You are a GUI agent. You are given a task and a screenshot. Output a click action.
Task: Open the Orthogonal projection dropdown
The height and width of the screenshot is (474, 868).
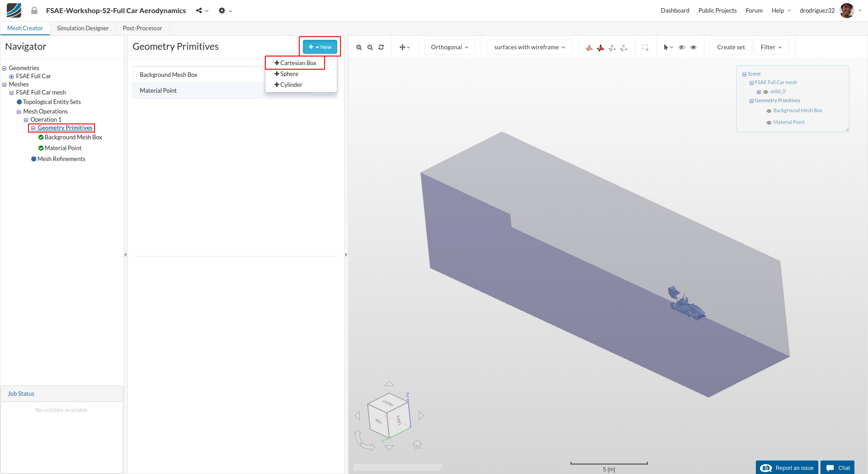pyautogui.click(x=449, y=47)
